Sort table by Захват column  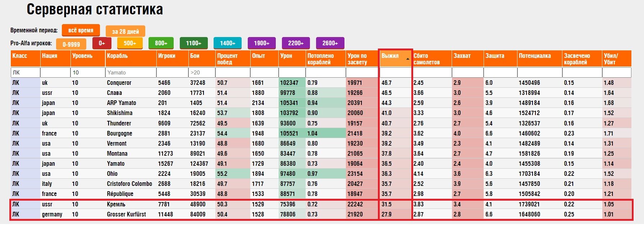coord(468,59)
